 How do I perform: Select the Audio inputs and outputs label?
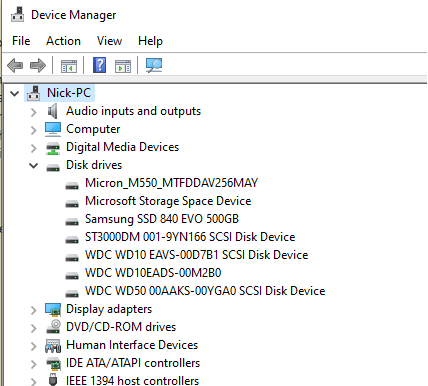click(133, 111)
